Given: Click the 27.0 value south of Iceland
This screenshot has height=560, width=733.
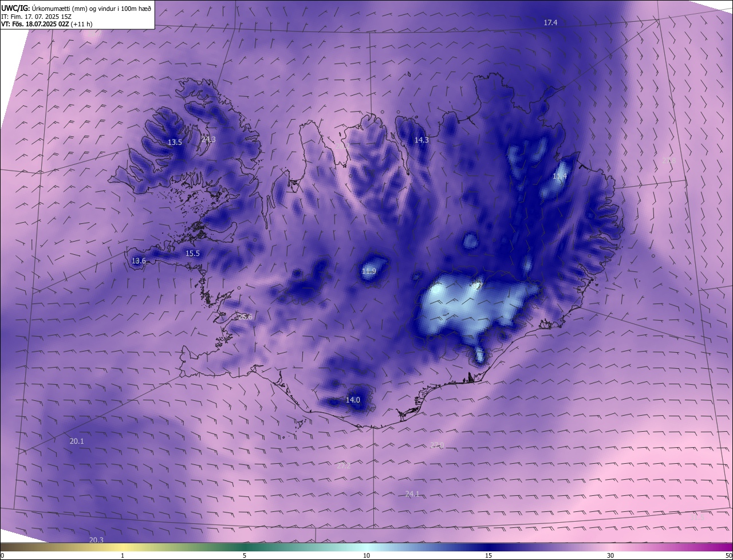Looking at the screenshot, I should pos(437,445).
